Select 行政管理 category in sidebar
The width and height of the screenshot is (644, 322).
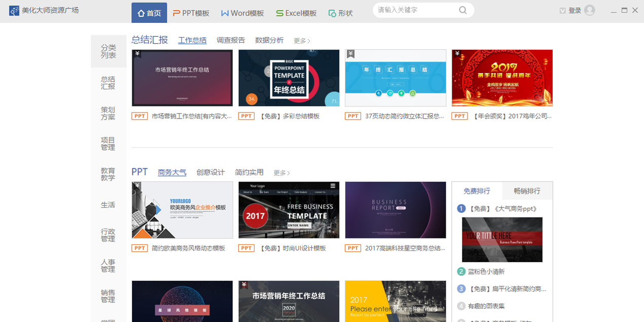coord(108,235)
